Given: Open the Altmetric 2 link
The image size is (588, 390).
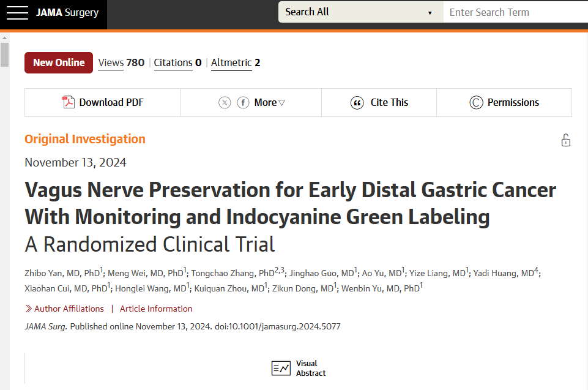Looking at the screenshot, I should point(236,62).
